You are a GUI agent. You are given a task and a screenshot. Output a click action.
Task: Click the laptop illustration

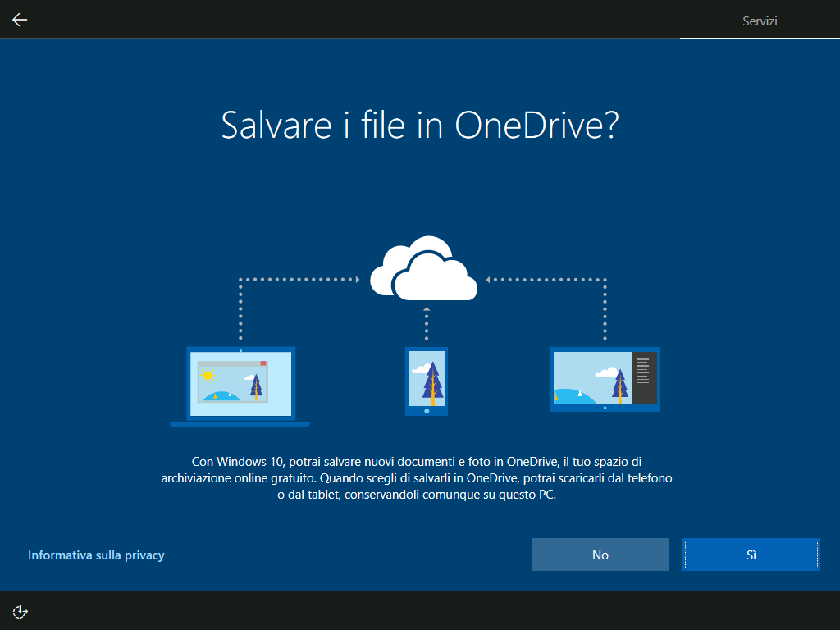(240, 387)
